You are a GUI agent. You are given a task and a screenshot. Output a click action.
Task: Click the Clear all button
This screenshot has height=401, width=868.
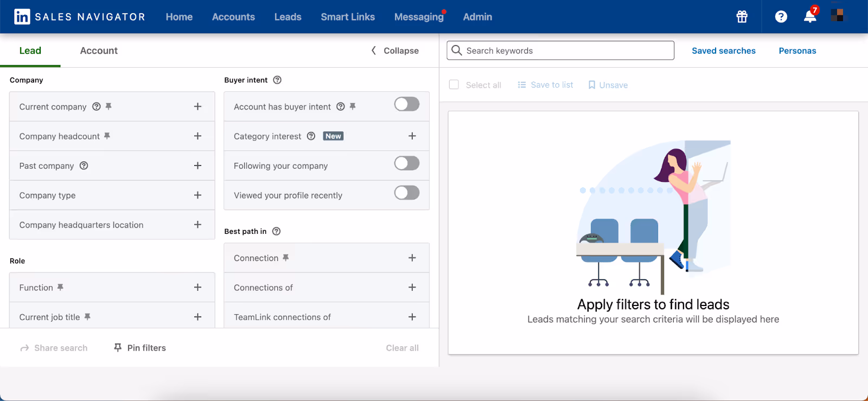(402, 348)
